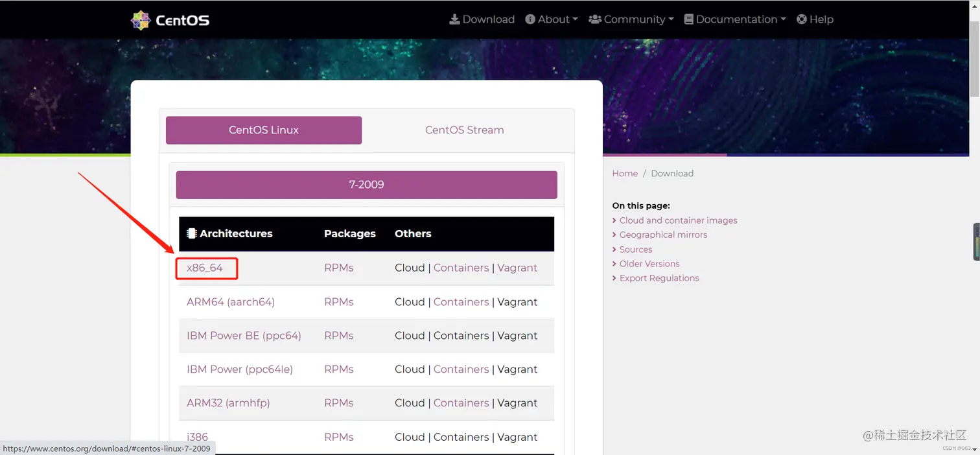Click the Documentation book icon
The width and height of the screenshot is (980, 455).
click(688, 19)
